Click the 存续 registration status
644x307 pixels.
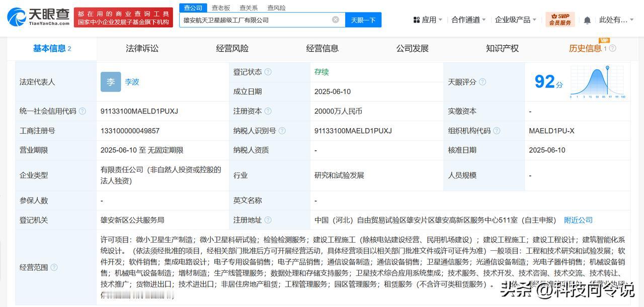(321, 72)
